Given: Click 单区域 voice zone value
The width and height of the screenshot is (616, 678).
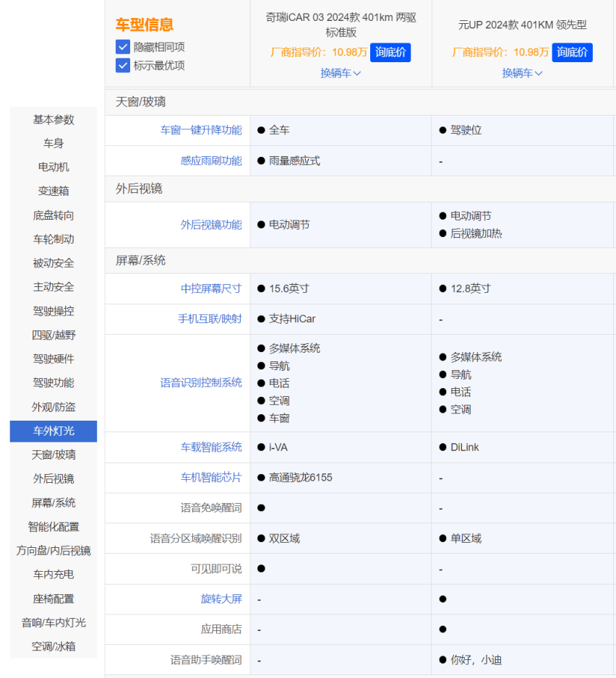Looking at the screenshot, I should pos(466,538).
